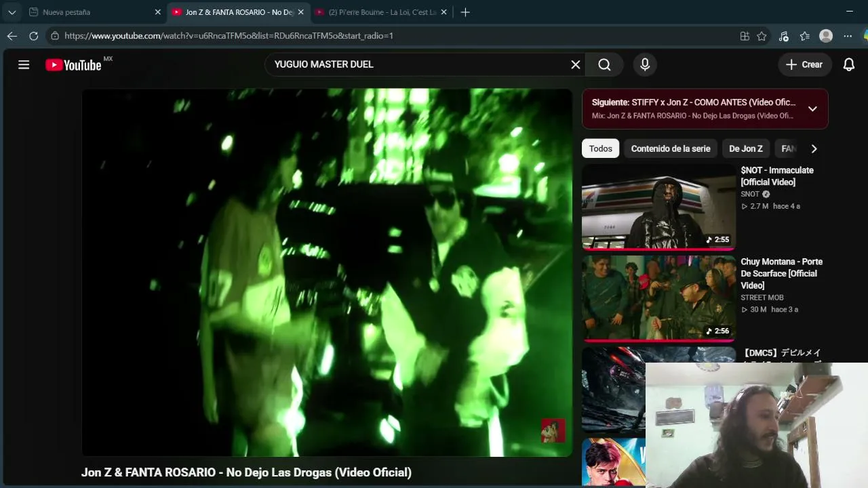The width and height of the screenshot is (868, 488).
Task: Open the $NOT - Immaculate video title
Action: point(777,176)
